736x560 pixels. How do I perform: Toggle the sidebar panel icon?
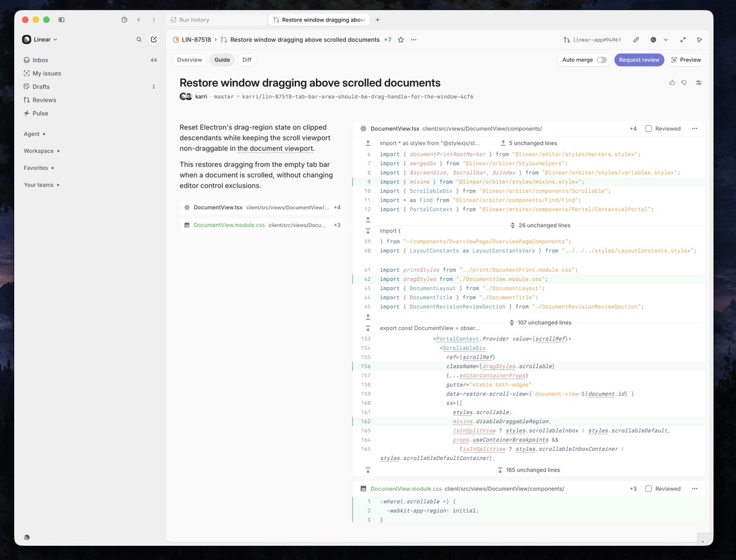click(x=61, y=20)
